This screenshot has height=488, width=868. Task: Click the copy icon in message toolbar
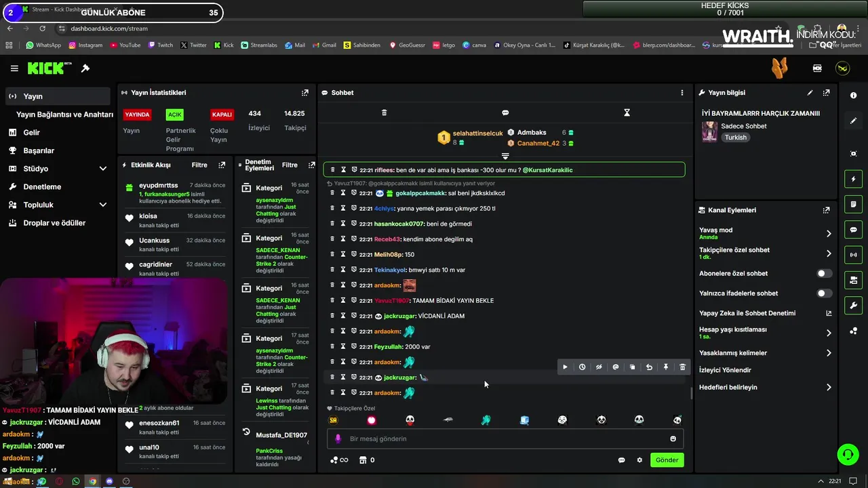pos(632,367)
